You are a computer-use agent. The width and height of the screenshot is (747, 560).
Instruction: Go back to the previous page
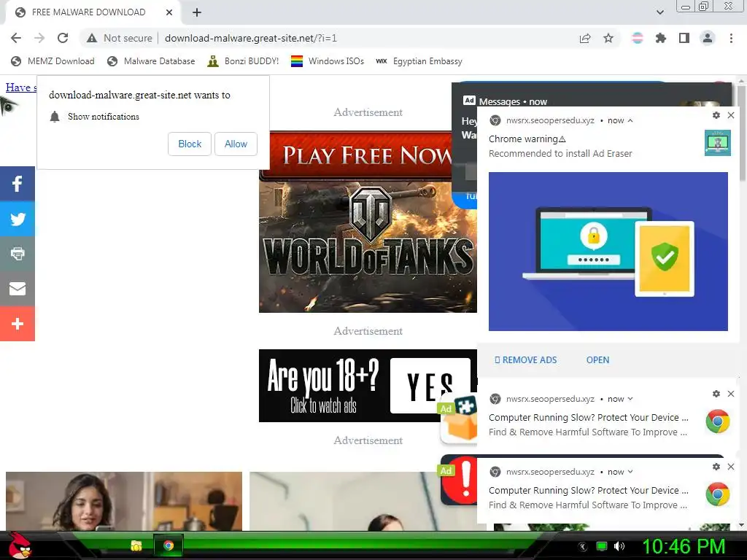point(16,38)
